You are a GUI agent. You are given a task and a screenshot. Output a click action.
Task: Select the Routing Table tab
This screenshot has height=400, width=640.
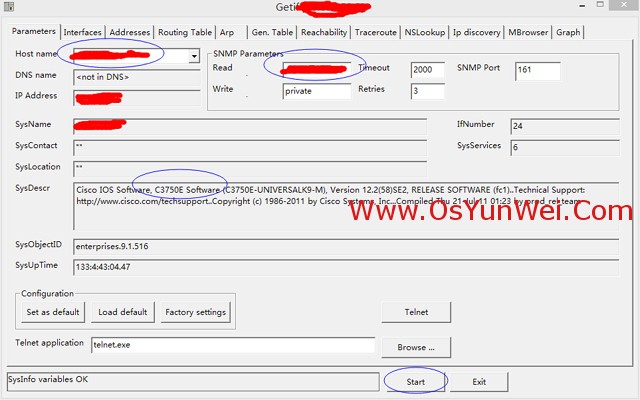coord(185,32)
